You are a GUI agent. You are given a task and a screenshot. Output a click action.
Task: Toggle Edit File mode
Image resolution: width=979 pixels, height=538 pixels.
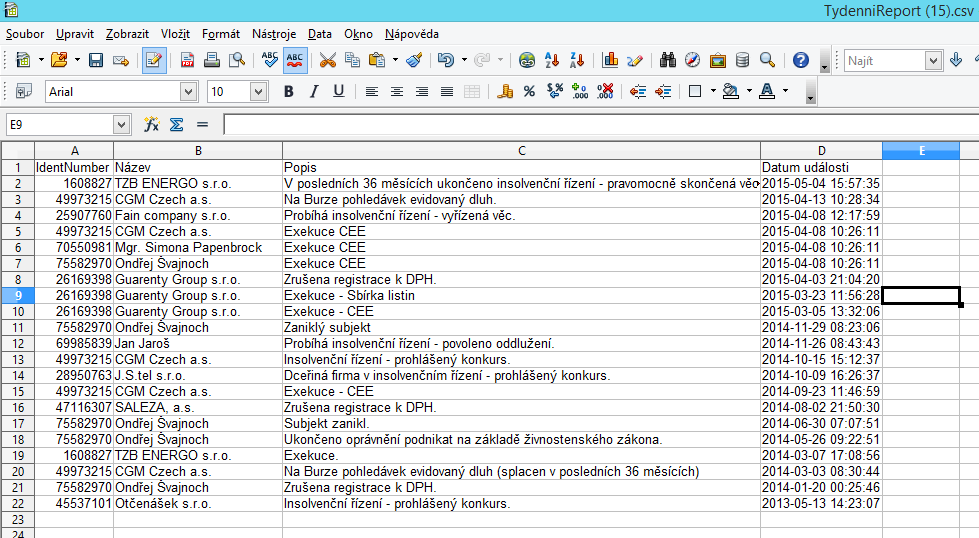pyautogui.click(x=154, y=61)
